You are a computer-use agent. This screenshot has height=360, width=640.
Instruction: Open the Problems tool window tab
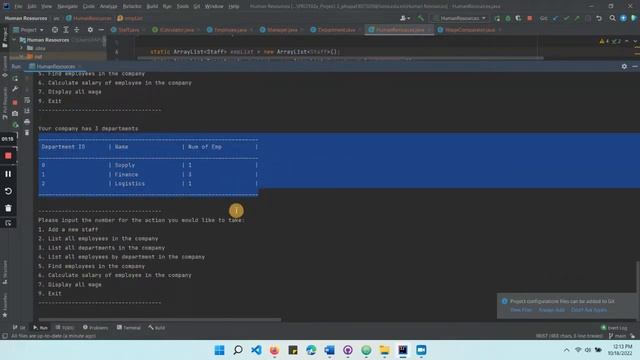[x=96, y=327]
